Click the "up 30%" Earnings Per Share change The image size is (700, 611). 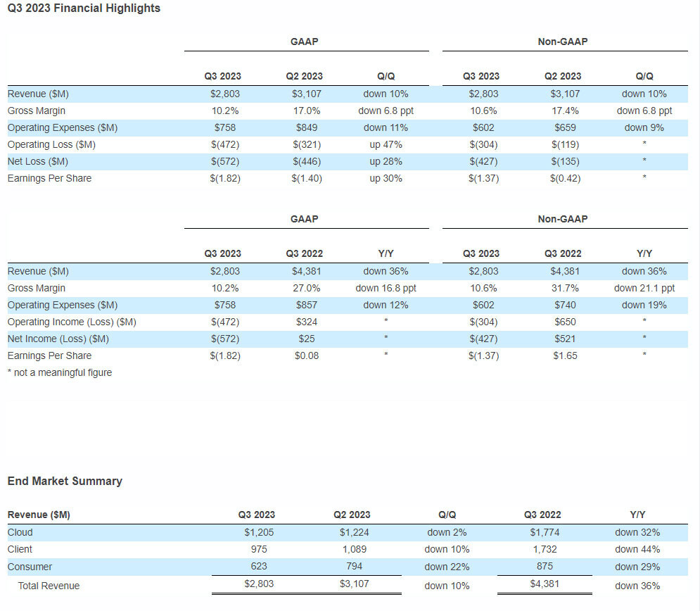(386, 178)
